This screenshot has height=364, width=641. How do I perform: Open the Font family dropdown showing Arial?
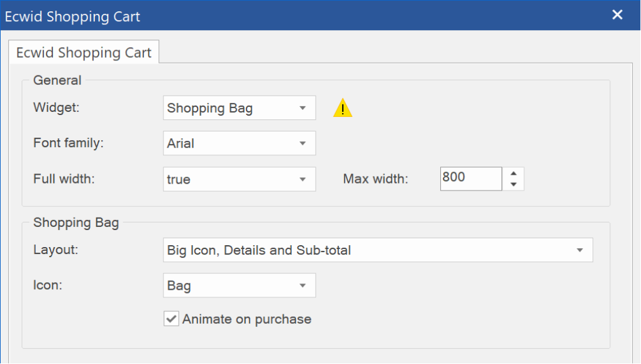(x=239, y=143)
